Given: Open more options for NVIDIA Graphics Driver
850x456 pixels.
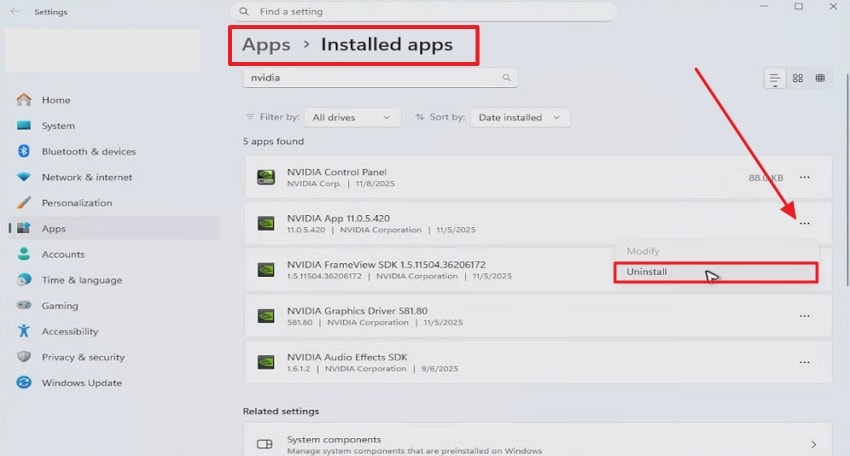Looking at the screenshot, I should [804, 316].
